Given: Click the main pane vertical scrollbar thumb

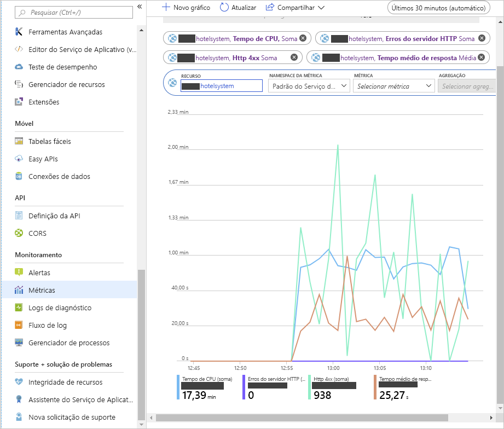Looking at the screenshot, I should coord(500,235).
